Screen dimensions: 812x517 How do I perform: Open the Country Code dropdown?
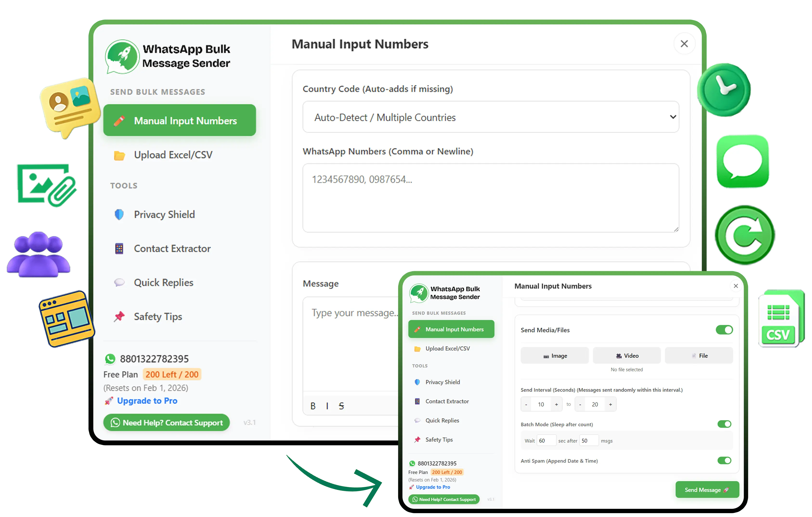[x=491, y=117]
